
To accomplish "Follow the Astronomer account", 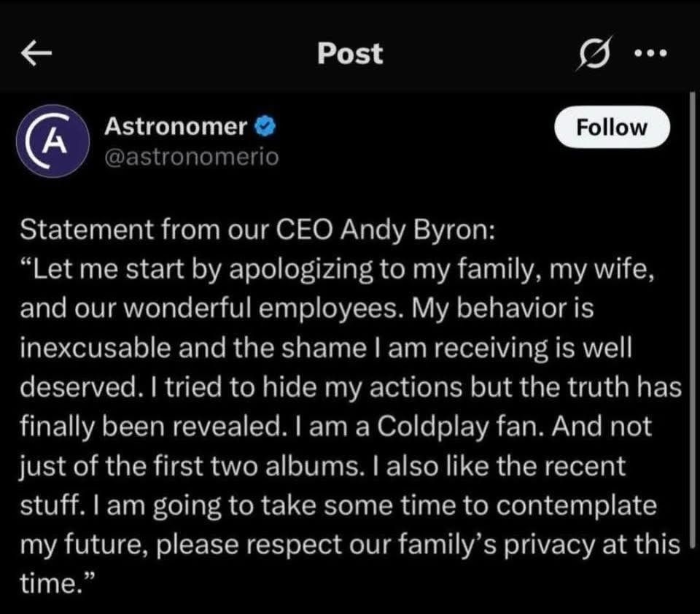I will [x=612, y=128].
